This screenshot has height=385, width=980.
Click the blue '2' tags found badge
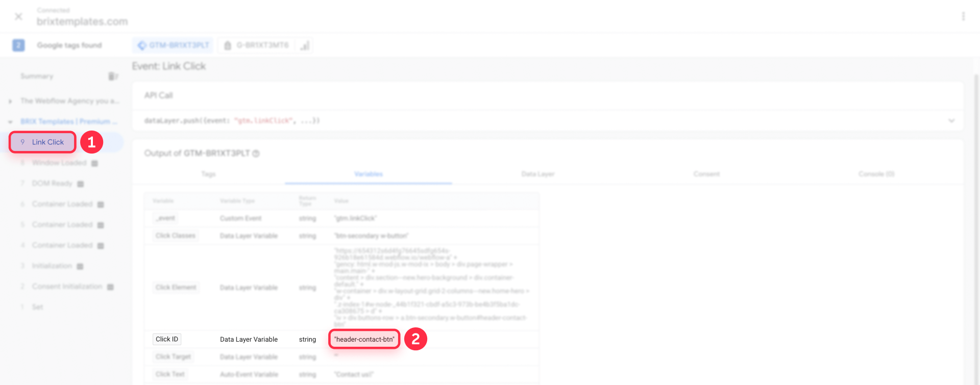[18, 45]
